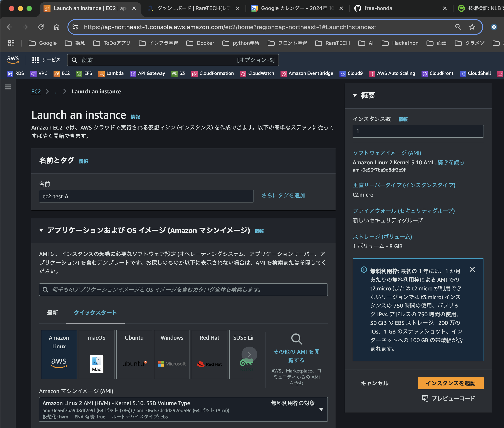
Task: Collapse the アプリケーションおよび OS イメージ section
Action: coord(41,231)
